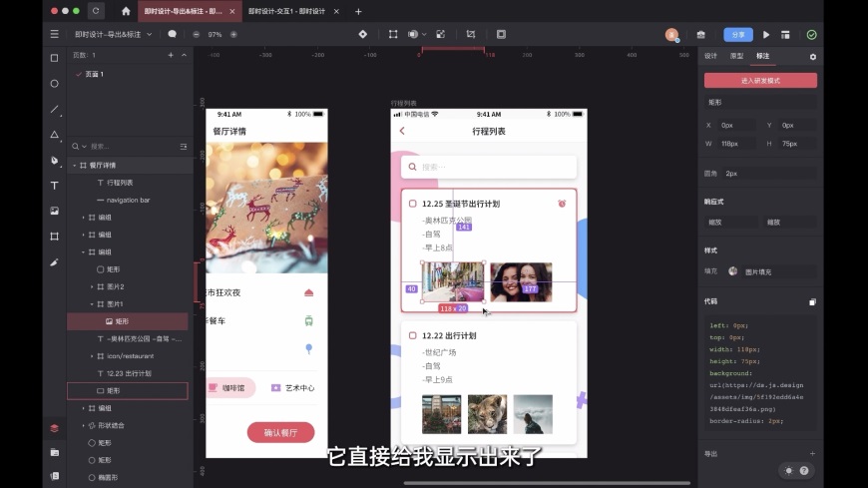Viewport: 868px width, 488px height.
Task: Add an export setting with plus
Action: coord(812,454)
